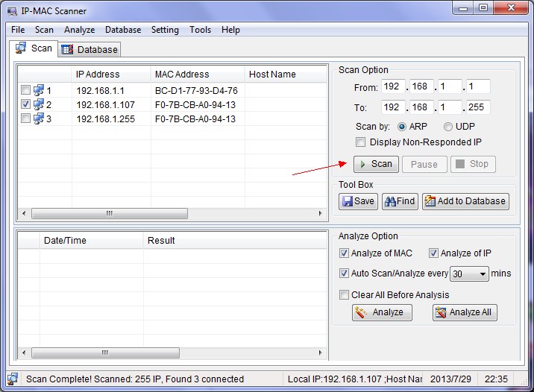This screenshot has width=534, height=392.
Task: Click the To last octet field 255
Action: click(x=478, y=107)
